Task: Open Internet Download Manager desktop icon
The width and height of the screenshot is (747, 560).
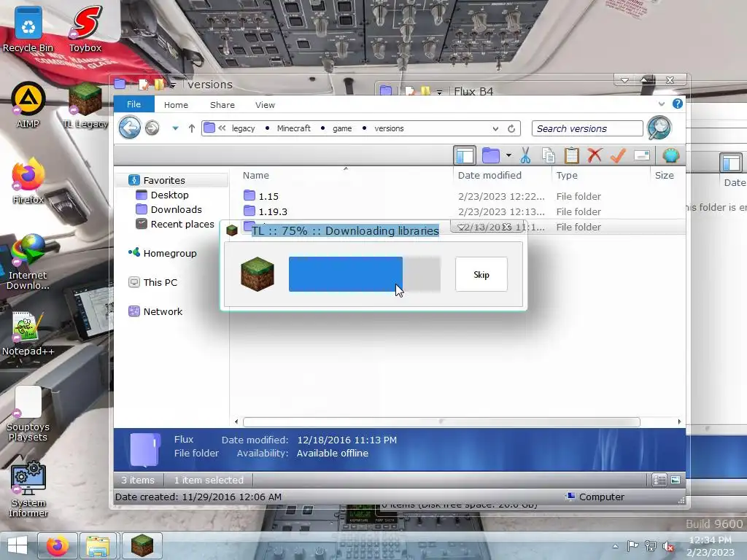Action: [28, 262]
